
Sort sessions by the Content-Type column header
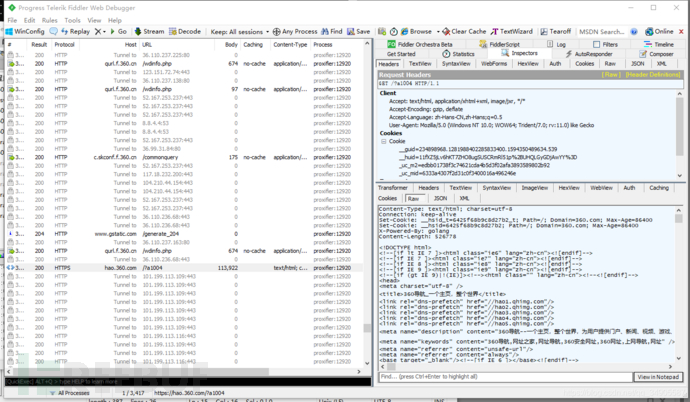coord(290,44)
